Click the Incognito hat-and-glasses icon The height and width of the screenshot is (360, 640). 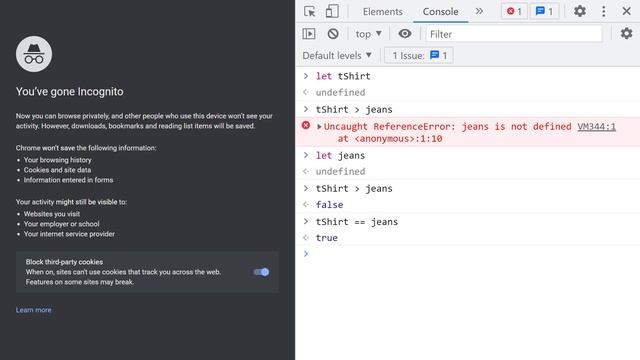(x=34, y=54)
